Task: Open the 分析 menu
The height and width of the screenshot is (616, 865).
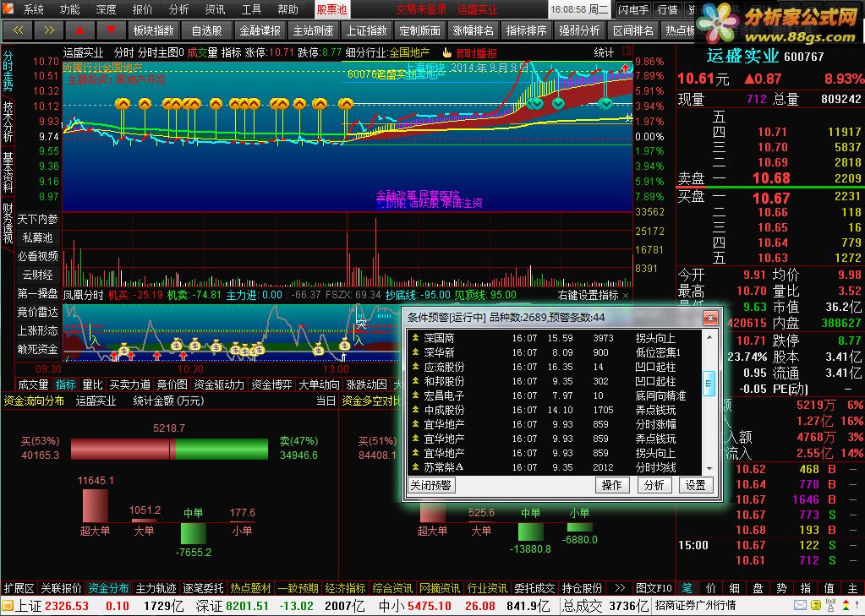Action: tap(178, 9)
